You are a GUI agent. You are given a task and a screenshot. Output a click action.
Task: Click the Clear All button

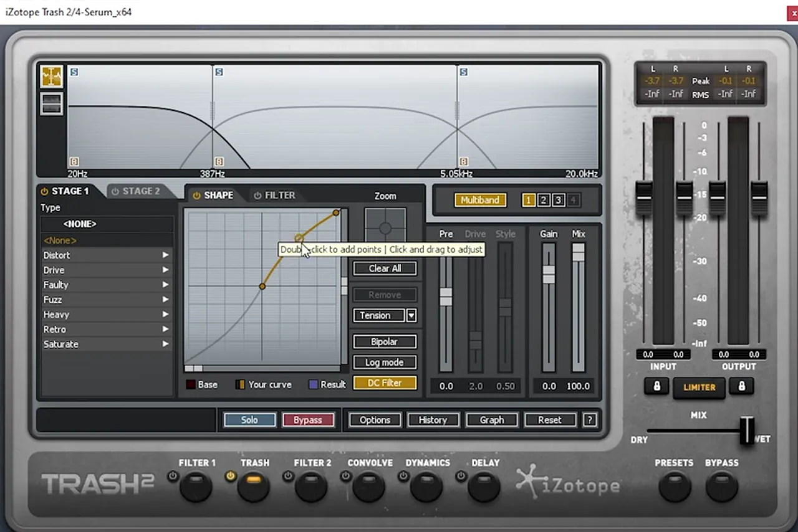click(385, 268)
